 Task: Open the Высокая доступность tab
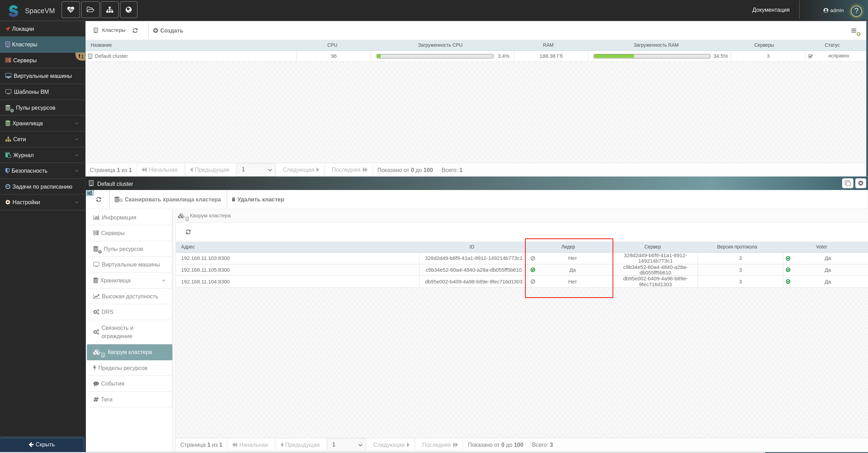(x=129, y=296)
